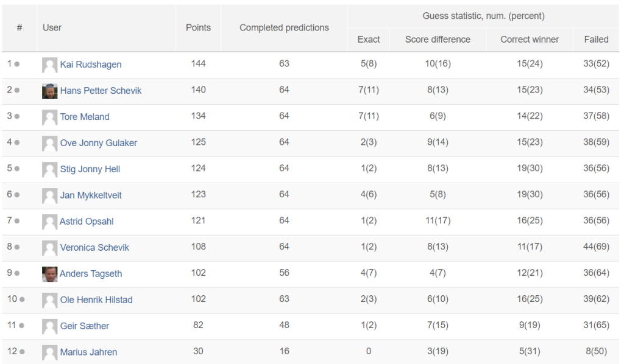Viewport: 624px width, 364px height.
Task: Click the Failed column header
Action: (596, 40)
